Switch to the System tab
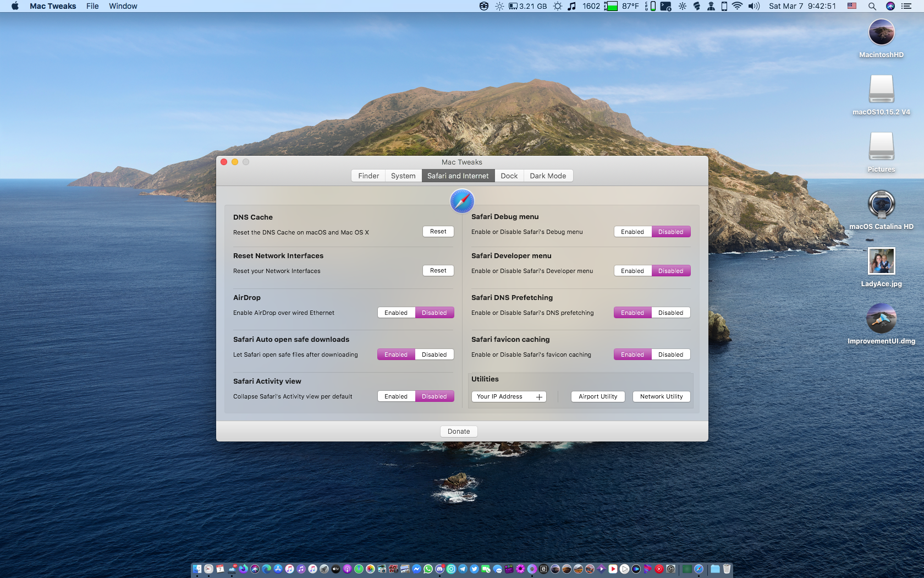 (x=403, y=176)
